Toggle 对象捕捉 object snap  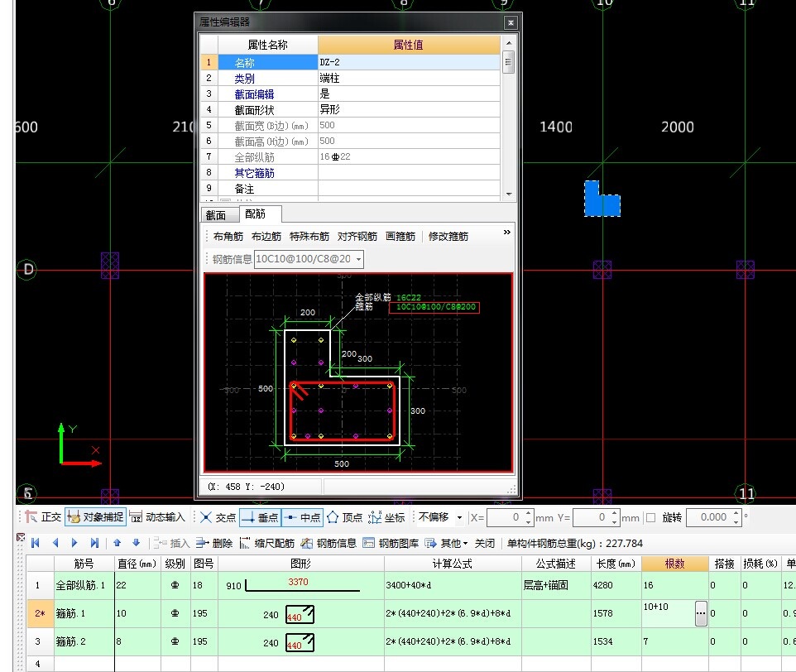pos(95,517)
